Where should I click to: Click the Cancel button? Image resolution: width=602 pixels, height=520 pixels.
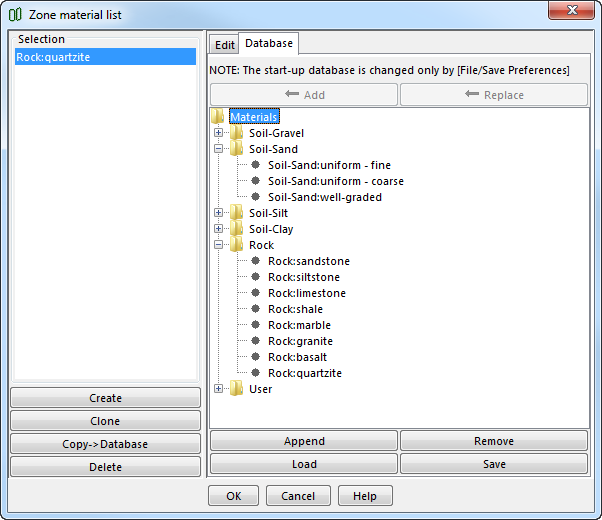(x=298, y=496)
